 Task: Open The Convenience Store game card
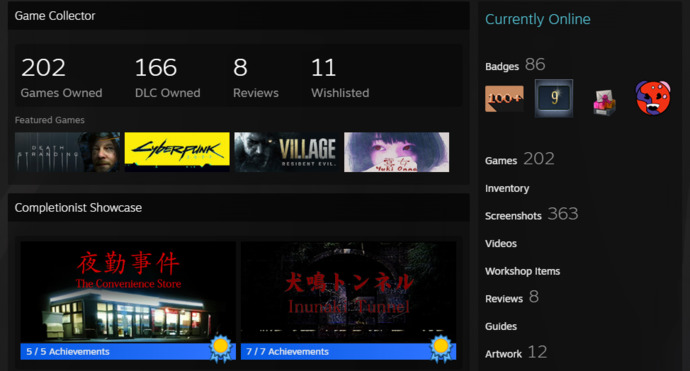click(128, 292)
